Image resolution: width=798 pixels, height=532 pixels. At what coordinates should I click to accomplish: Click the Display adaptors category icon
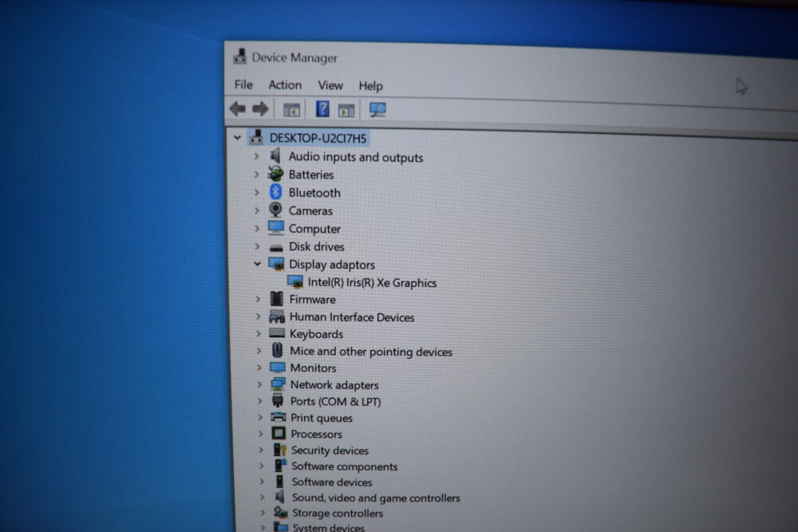(x=276, y=264)
